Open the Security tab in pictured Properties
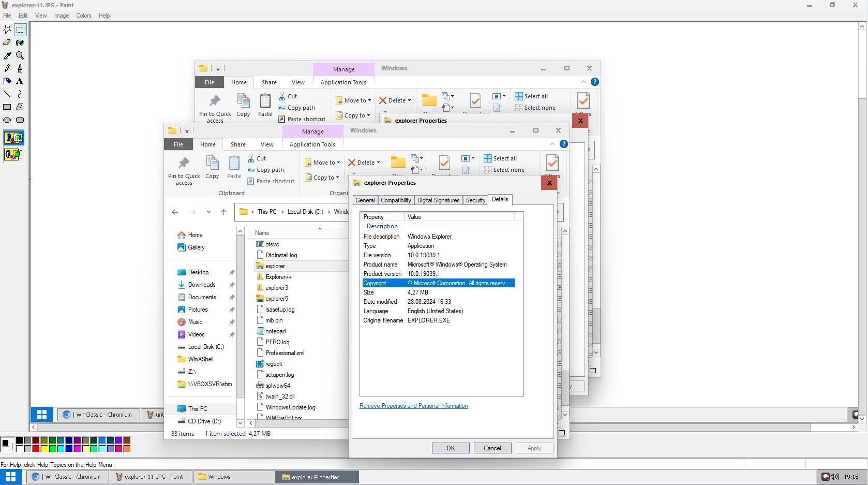Image resolution: width=868 pixels, height=485 pixels. tap(475, 200)
